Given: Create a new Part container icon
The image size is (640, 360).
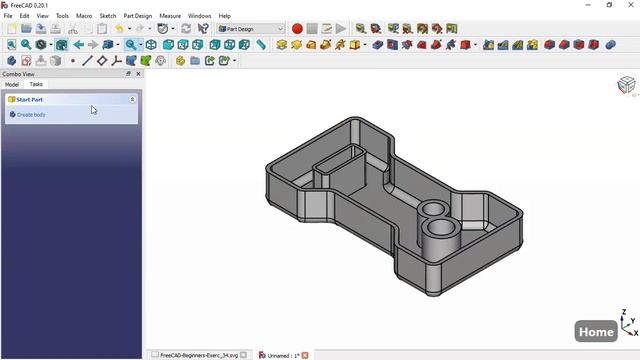Looking at the screenshot, I should [x=180, y=61].
